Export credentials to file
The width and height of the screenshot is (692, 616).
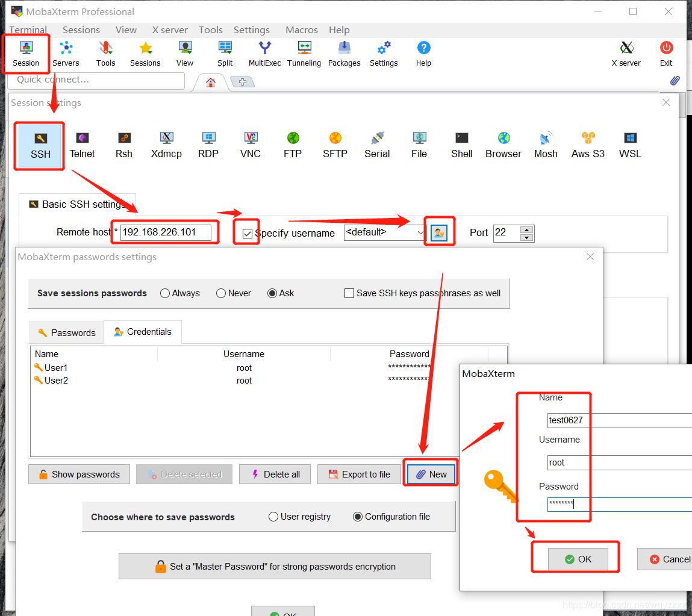[360, 474]
